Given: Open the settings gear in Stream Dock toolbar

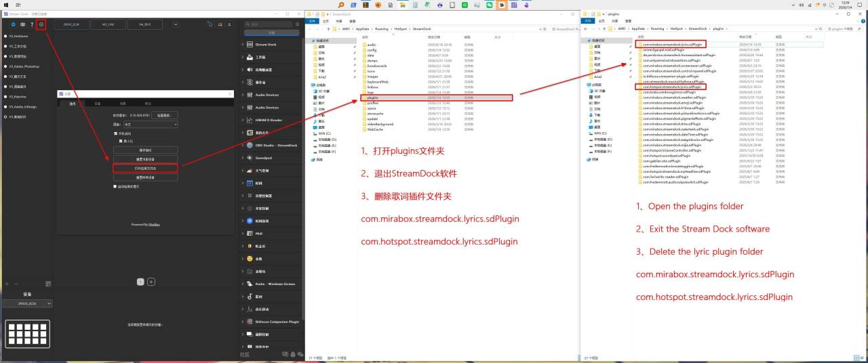Looking at the screenshot, I should (41, 24).
